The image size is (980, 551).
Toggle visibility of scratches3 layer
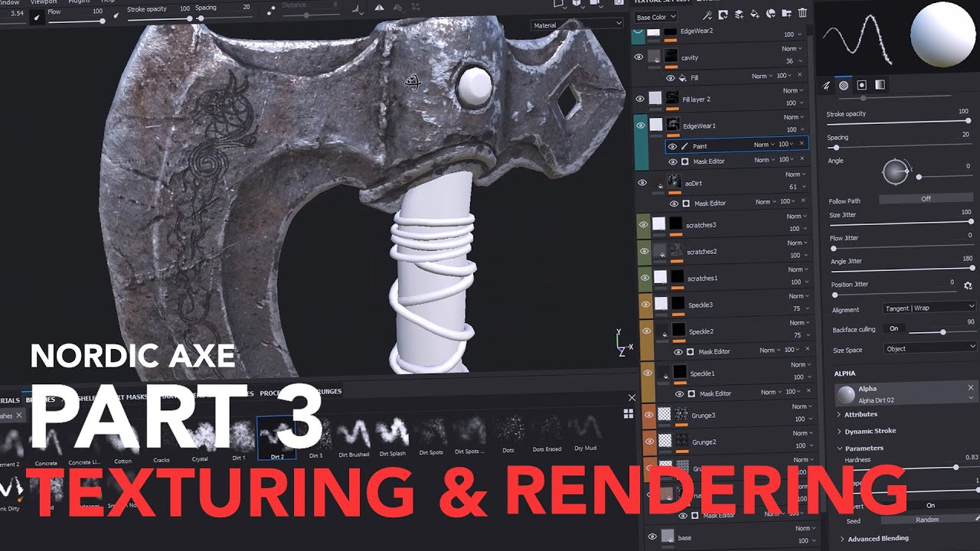643,225
